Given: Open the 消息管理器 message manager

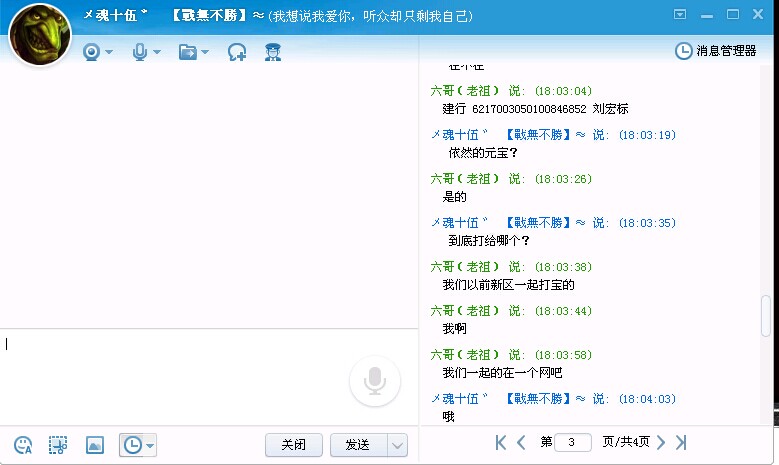Looking at the screenshot, I should point(717,50).
